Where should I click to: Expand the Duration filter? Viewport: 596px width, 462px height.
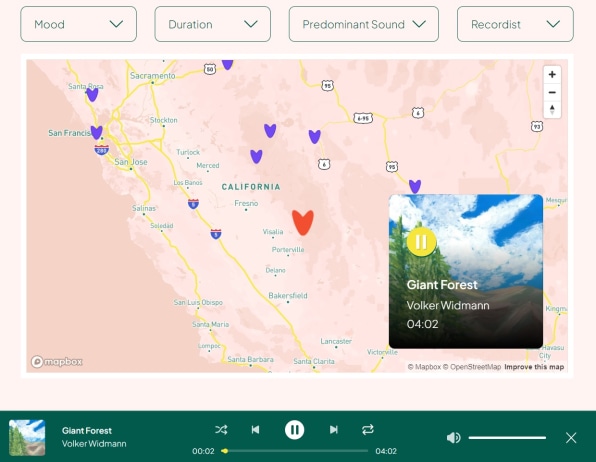click(x=212, y=24)
